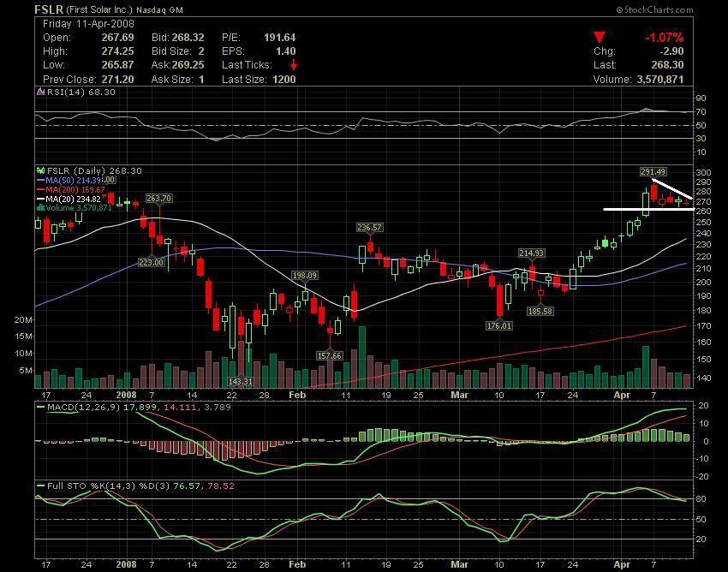The width and height of the screenshot is (728, 572).
Task: Click the candlestick icon beside FSLR (Daily)
Action: 40,171
